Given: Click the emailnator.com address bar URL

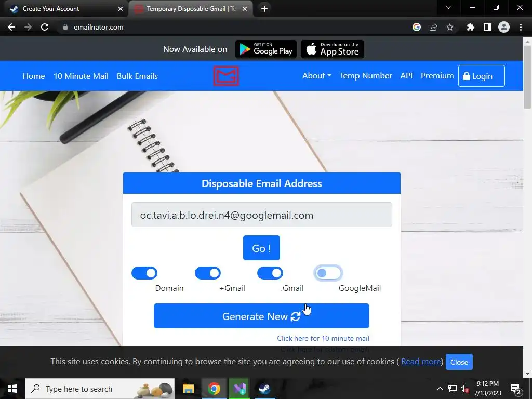Looking at the screenshot, I should click(x=98, y=27).
